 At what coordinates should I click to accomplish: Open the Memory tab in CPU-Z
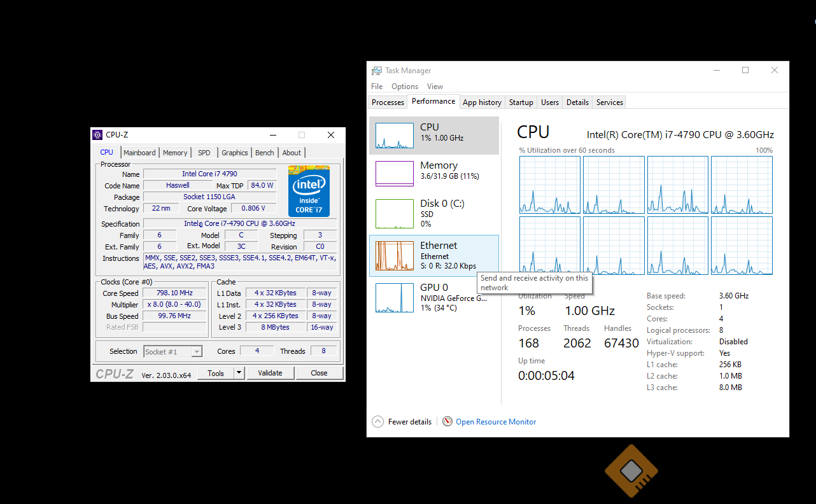tap(175, 153)
